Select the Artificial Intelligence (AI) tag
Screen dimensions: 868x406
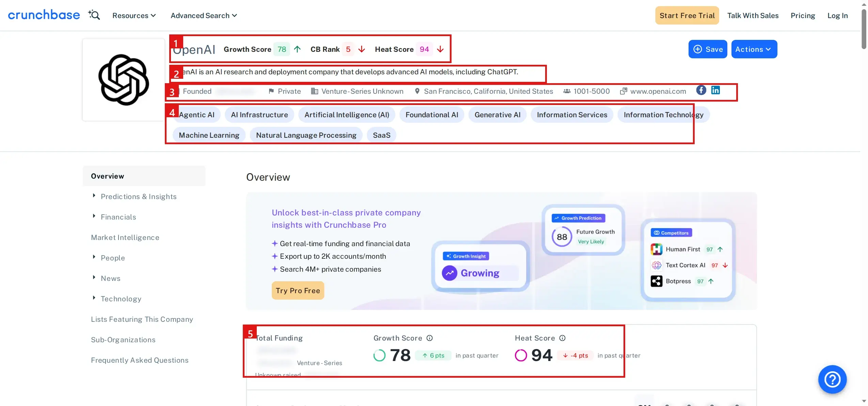click(x=347, y=115)
